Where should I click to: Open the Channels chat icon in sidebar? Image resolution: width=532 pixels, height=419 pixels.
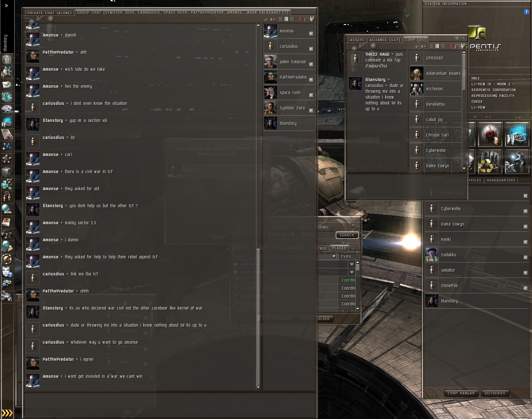[x=7, y=196]
